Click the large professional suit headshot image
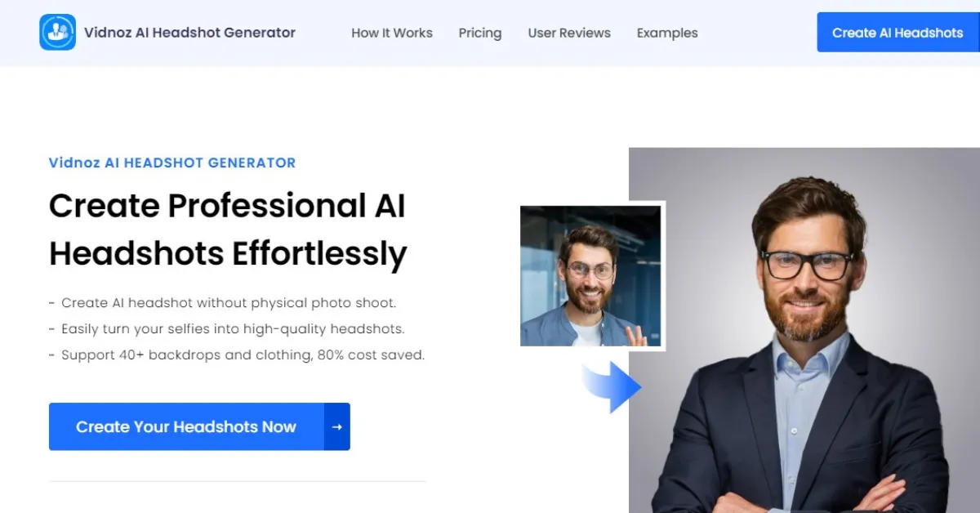The width and height of the screenshot is (980, 513). [804, 330]
